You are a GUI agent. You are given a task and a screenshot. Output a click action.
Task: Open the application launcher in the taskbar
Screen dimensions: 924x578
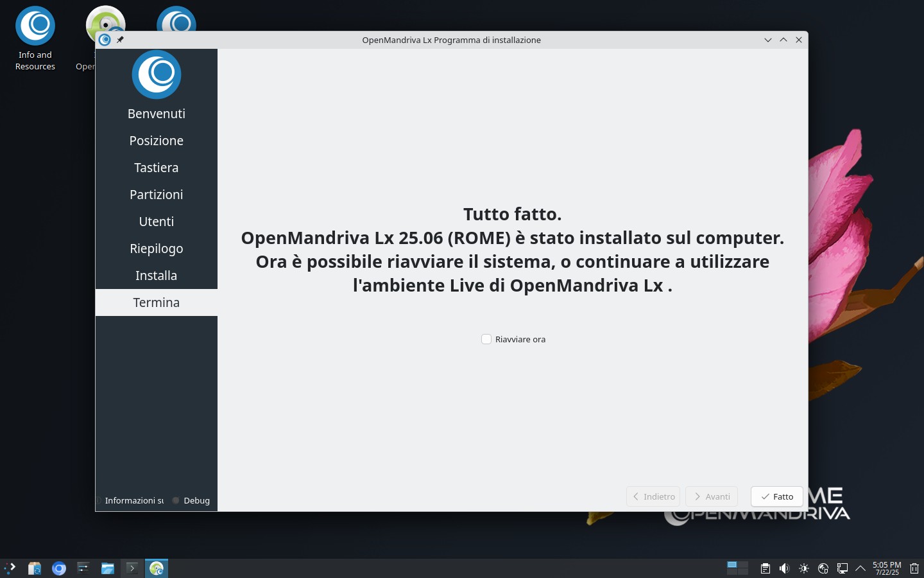click(x=10, y=568)
